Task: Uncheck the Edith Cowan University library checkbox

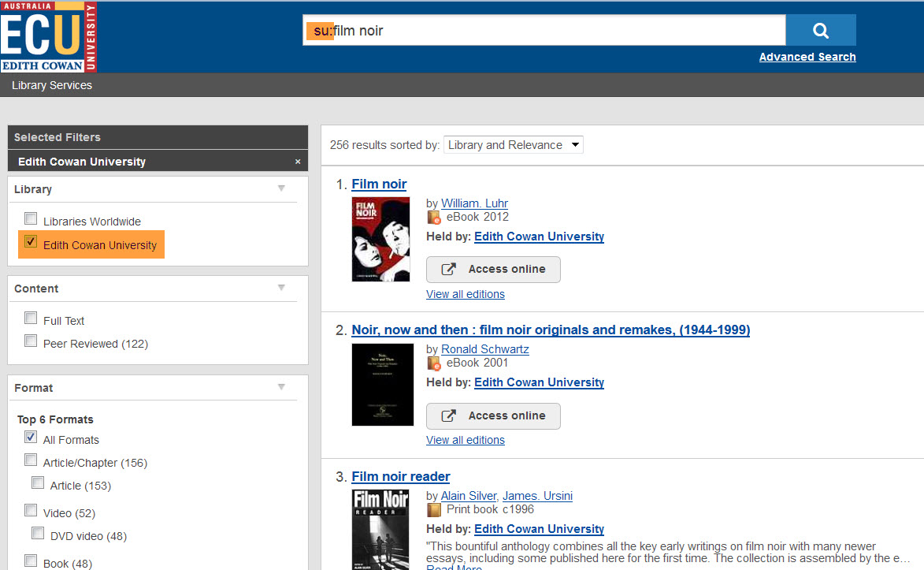Action: 31,242
